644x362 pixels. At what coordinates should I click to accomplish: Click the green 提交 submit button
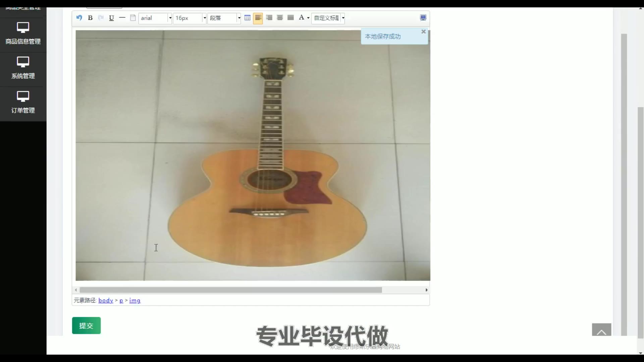click(x=86, y=325)
